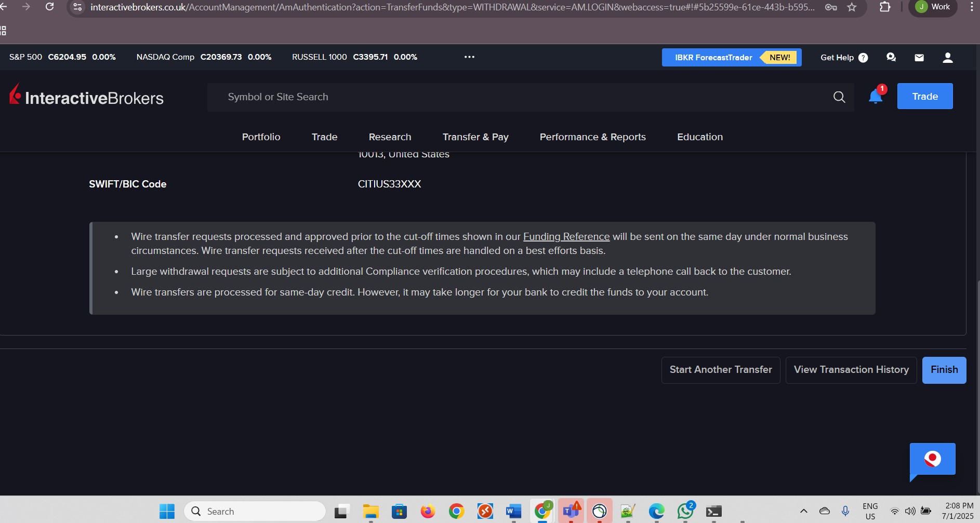The image size is (980, 523).
Task: Open WhatsApp from the taskbar
Action: coord(685,512)
